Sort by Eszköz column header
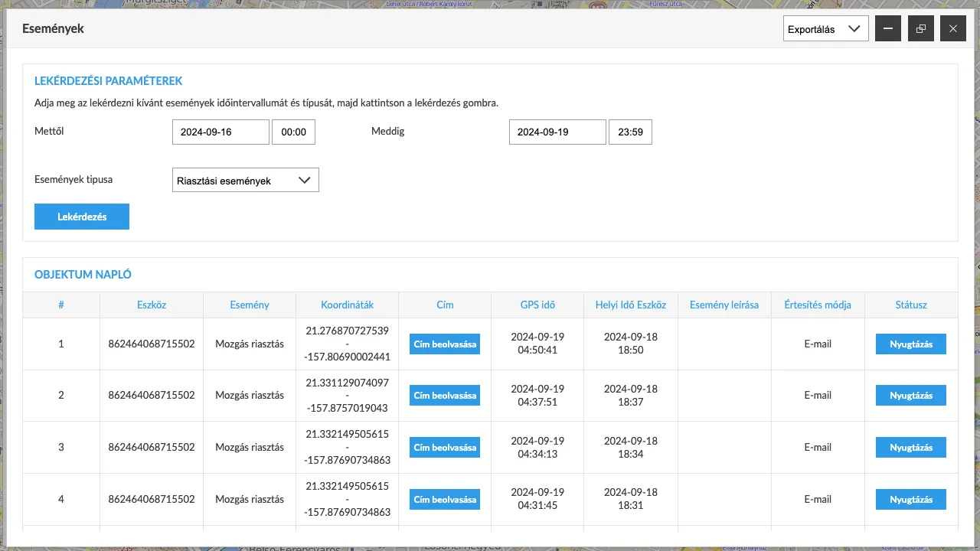Image resolution: width=980 pixels, height=551 pixels. (x=152, y=305)
